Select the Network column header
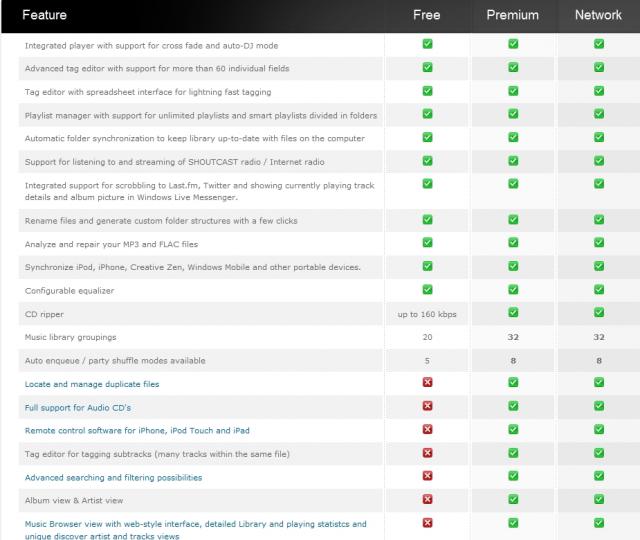Viewport: 640px width, 540px height. (x=598, y=15)
